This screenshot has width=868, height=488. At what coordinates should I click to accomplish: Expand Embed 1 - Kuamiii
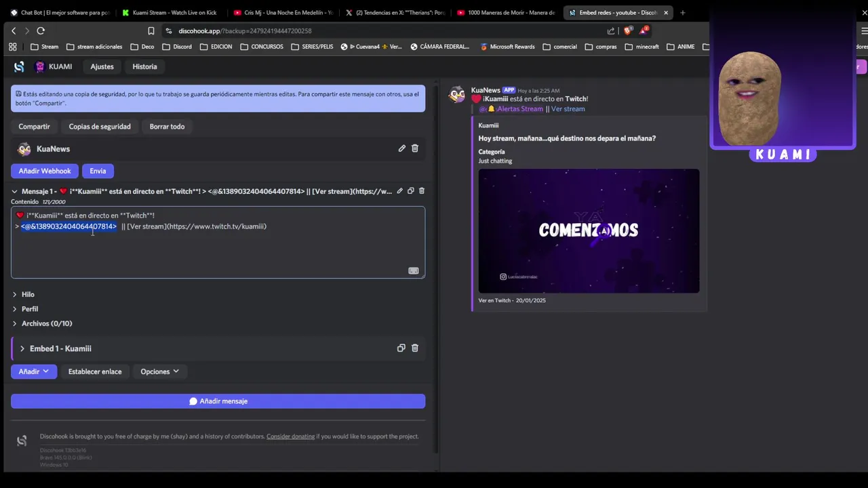pos(22,348)
